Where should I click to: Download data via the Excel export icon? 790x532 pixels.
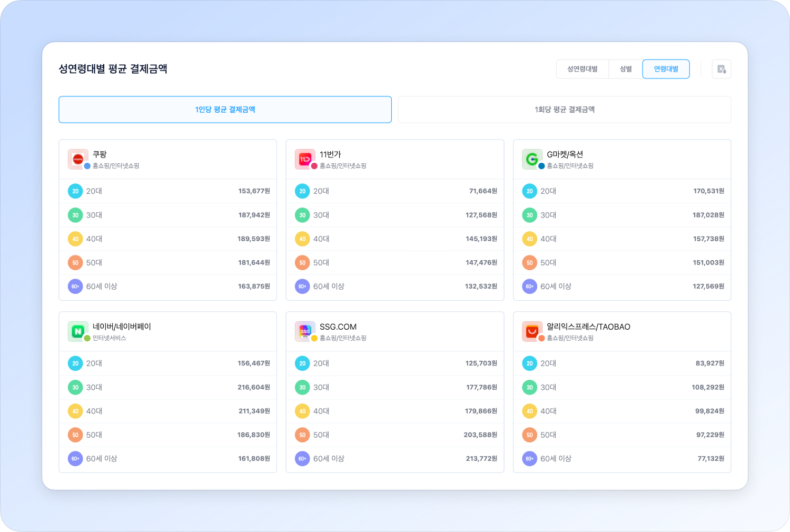point(722,69)
